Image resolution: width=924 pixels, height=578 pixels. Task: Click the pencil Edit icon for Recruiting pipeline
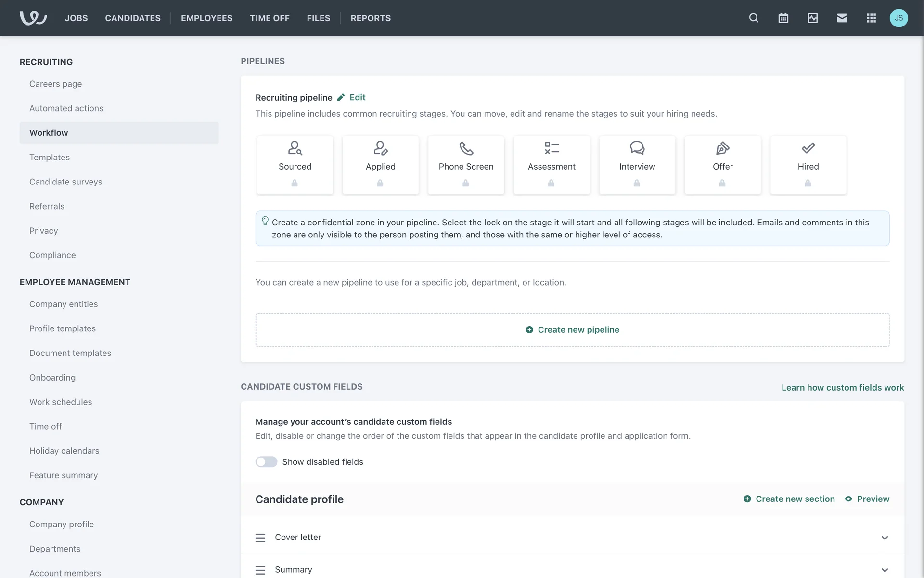point(341,97)
